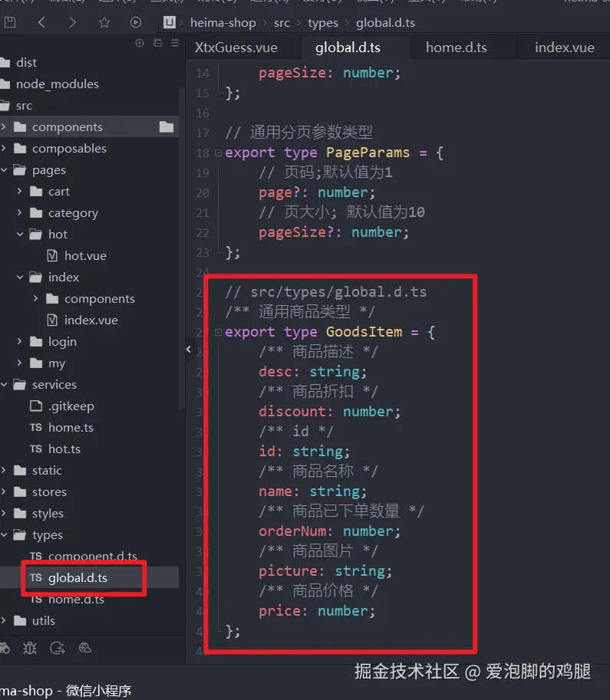The image size is (610, 700).
Task: Click fold marker beside PageParams line
Action: tap(218, 153)
